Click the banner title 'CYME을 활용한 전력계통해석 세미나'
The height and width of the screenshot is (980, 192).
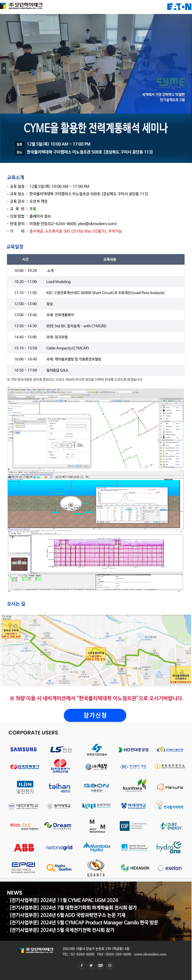click(96, 128)
